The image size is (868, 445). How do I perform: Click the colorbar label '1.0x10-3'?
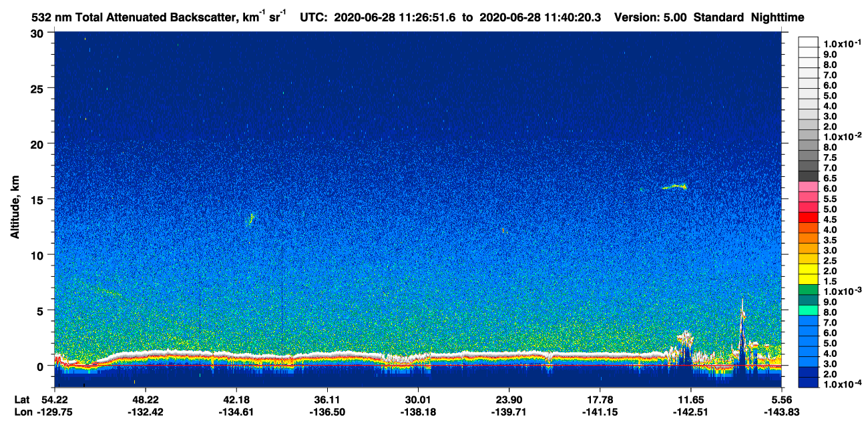(x=841, y=290)
